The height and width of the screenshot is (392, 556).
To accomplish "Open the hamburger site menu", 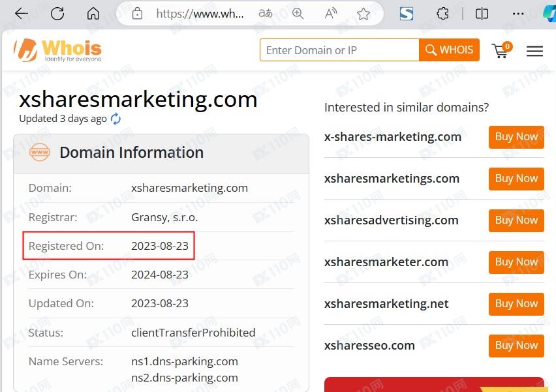I will [x=534, y=51].
